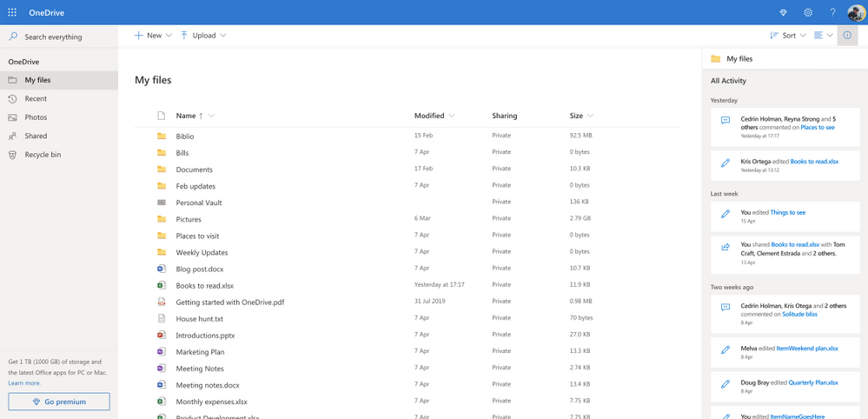Click the file type column header icon
Image resolution: width=868 pixels, height=419 pixels.
(x=162, y=116)
